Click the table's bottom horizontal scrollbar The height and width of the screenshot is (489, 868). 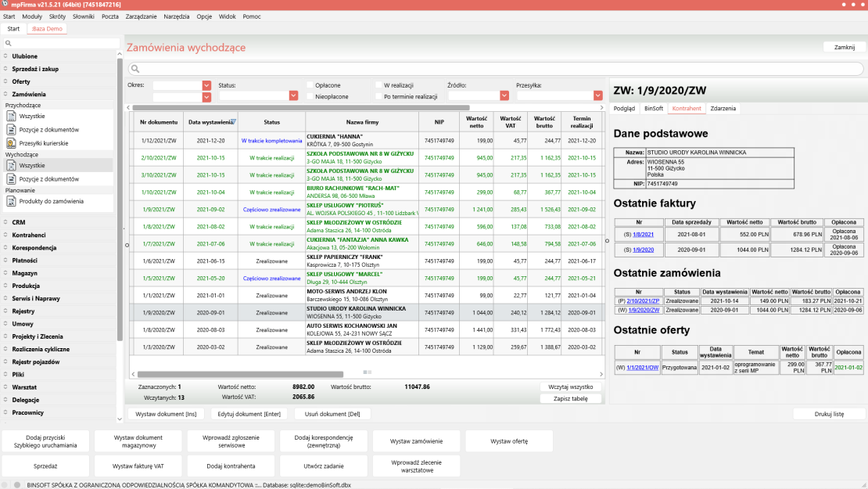[240, 374]
